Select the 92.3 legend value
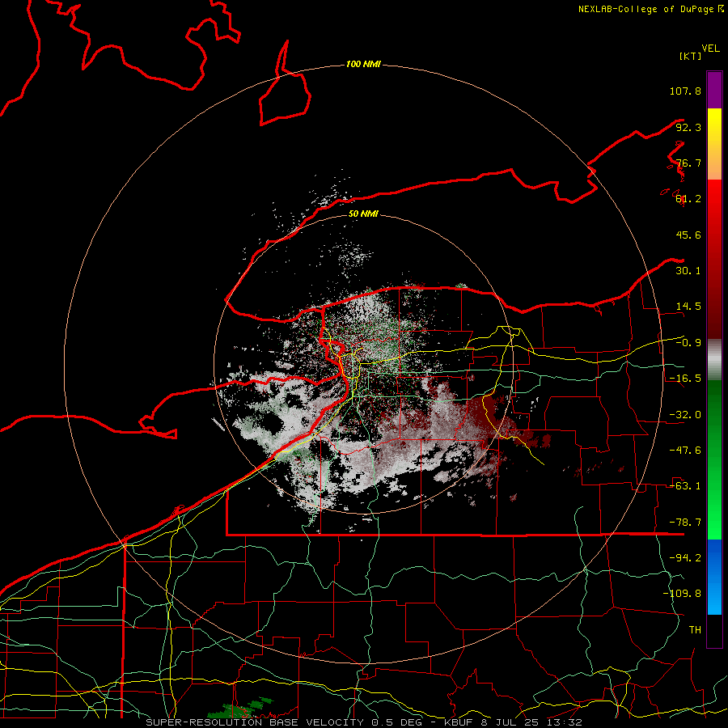The image size is (728, 728). (688, 127)
